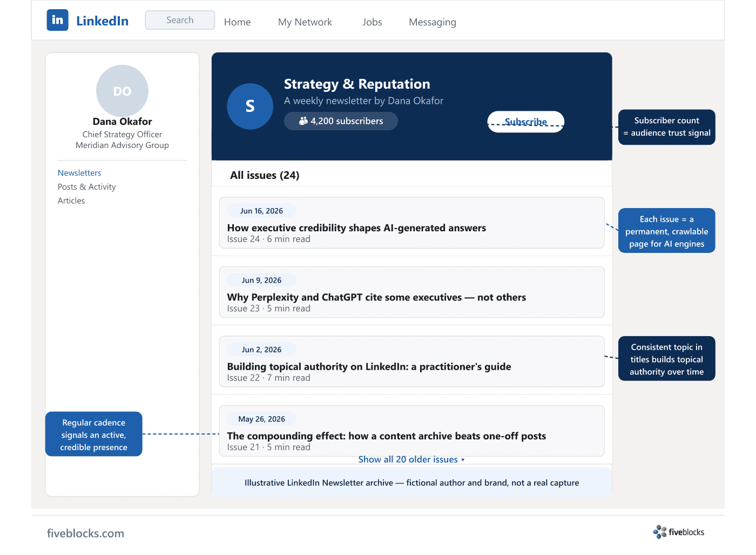
Task: Click the Jun 16, 2026 date badge
Action: pos(261,211)
